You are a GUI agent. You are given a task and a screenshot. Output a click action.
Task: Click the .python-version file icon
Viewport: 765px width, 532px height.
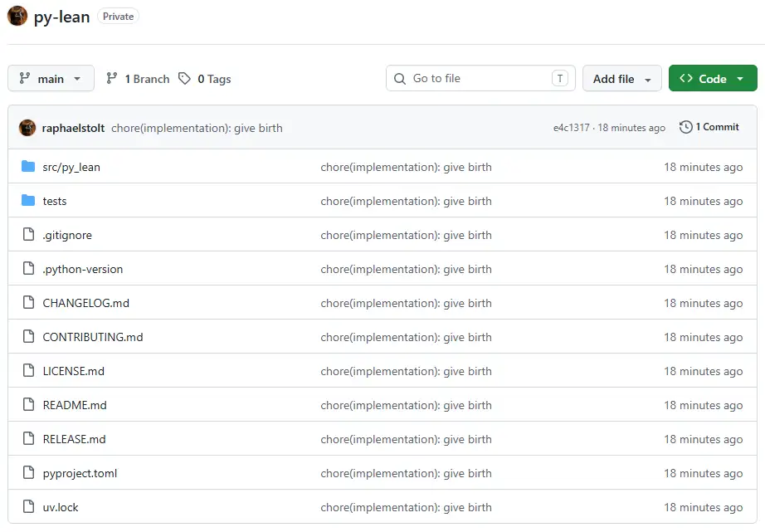[x=29, y=268]
